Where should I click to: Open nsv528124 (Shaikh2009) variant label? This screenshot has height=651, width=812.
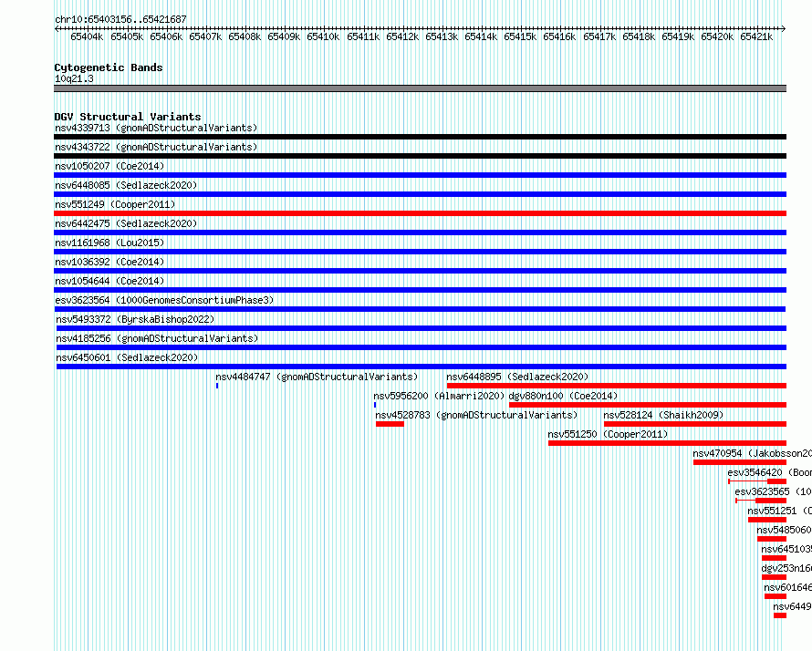click(663, 415)
